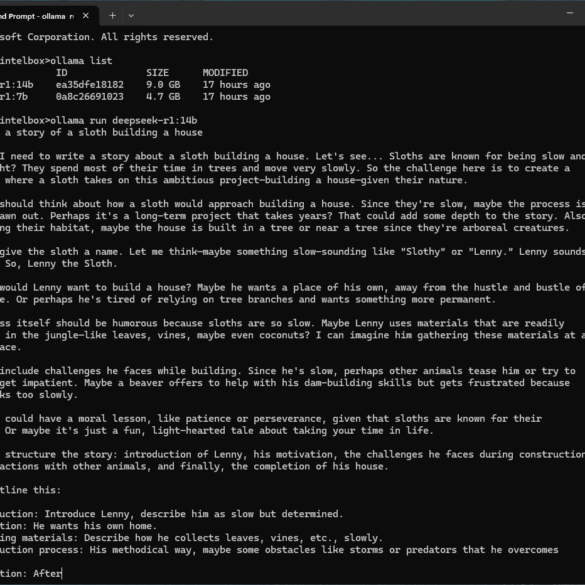Click model ID '0a8c26691023'
This screenshot has width=585, height=585.
click(90, 97)
